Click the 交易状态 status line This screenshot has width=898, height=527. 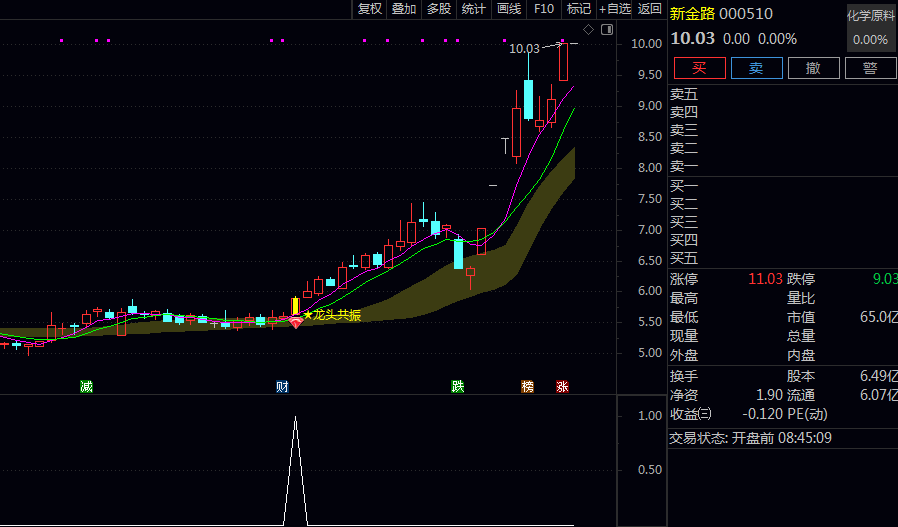pyautogui.click(x=750, y=438)
